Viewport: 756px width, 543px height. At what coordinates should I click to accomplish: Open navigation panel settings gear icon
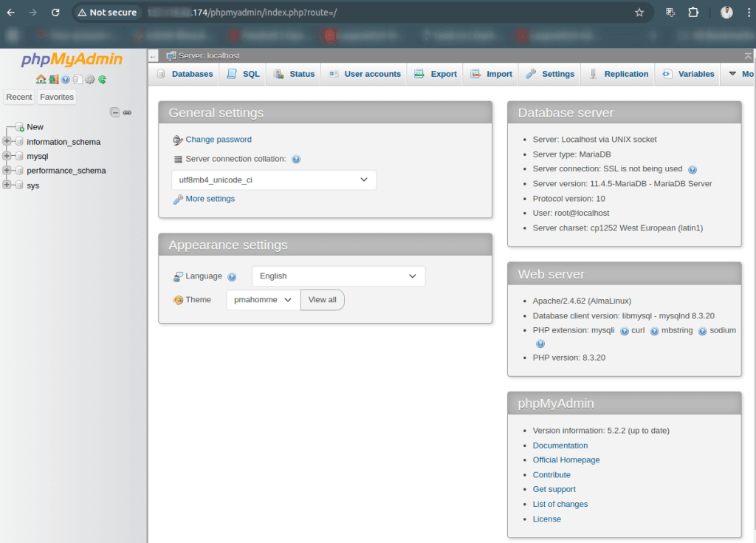point(89,79)
